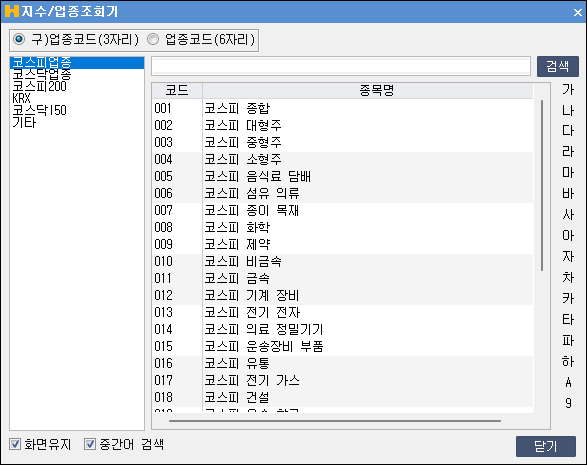The height and width of the screenshot is (465, 587).
Task: Select the 코스피 종합 row
Action: click(x=343, y=108)
